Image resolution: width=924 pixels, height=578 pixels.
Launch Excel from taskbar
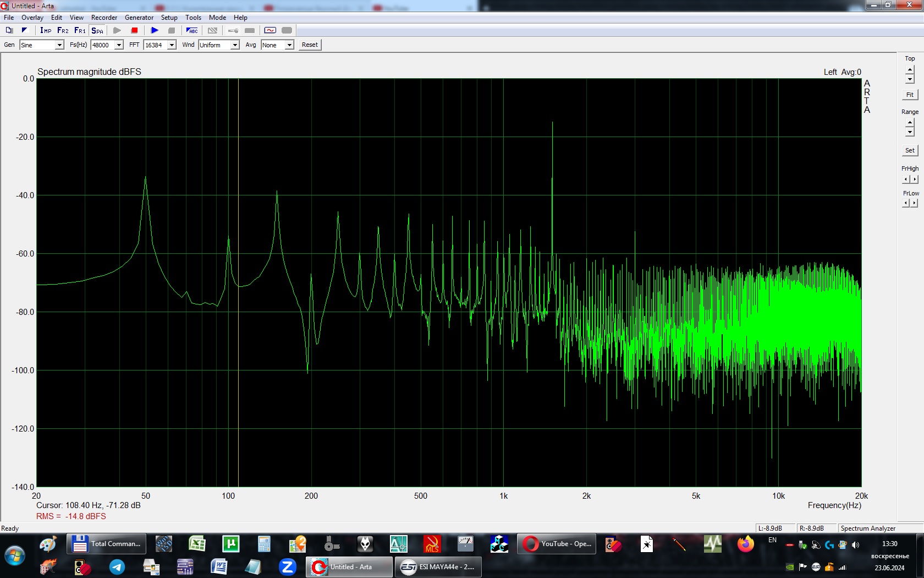[197, 544]
